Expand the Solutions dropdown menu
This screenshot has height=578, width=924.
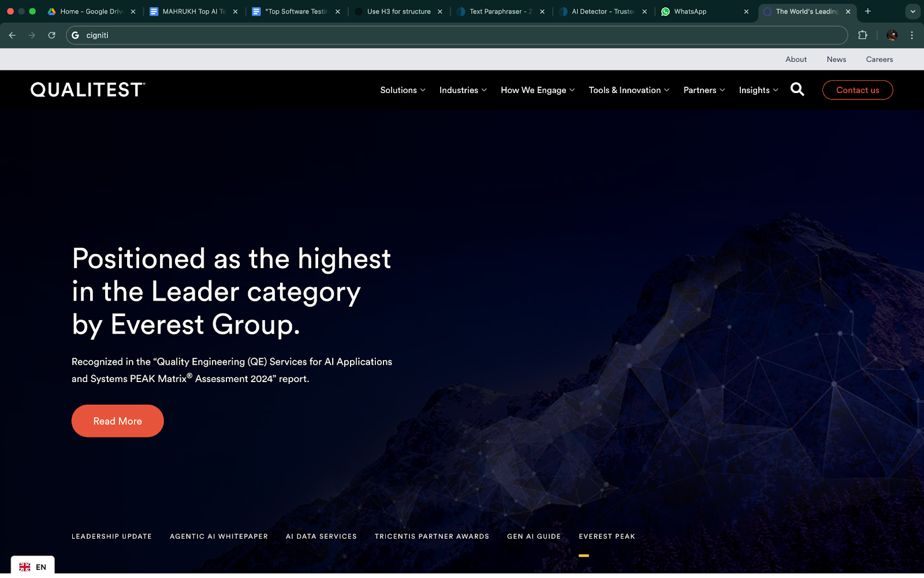[403, 90]
